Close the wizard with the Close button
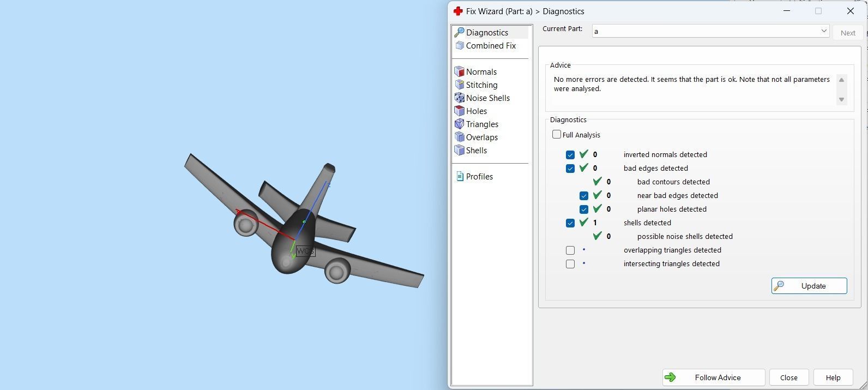 pyautogui.click(x=789, y=377)
